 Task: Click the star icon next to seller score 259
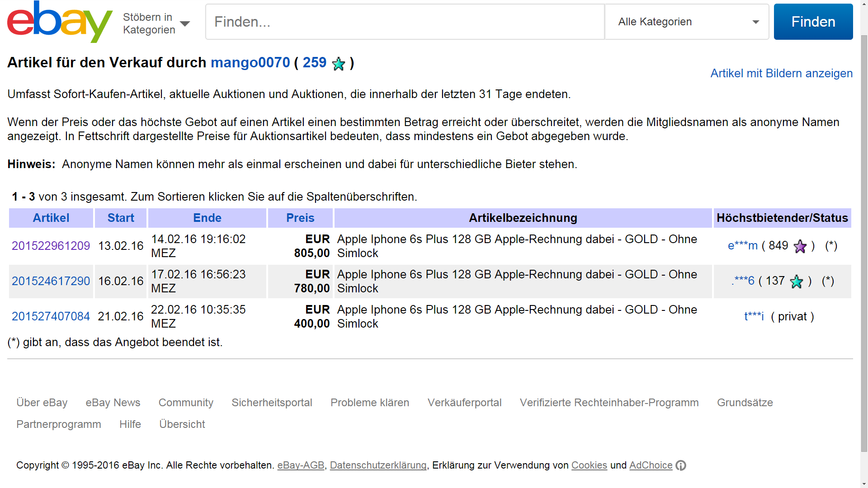click(338, 64)
